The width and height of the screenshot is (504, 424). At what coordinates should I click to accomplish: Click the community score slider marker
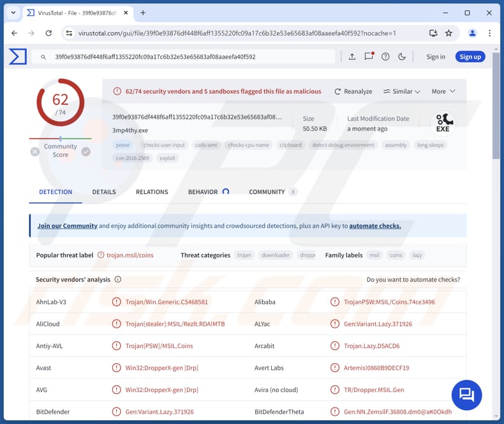(61, 139)
